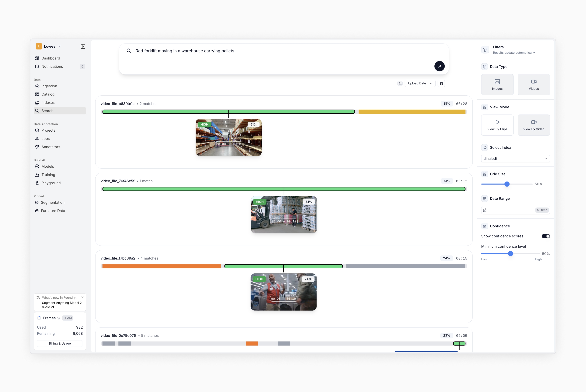Dismiss the What's new in Foundry card

point(82,297)
